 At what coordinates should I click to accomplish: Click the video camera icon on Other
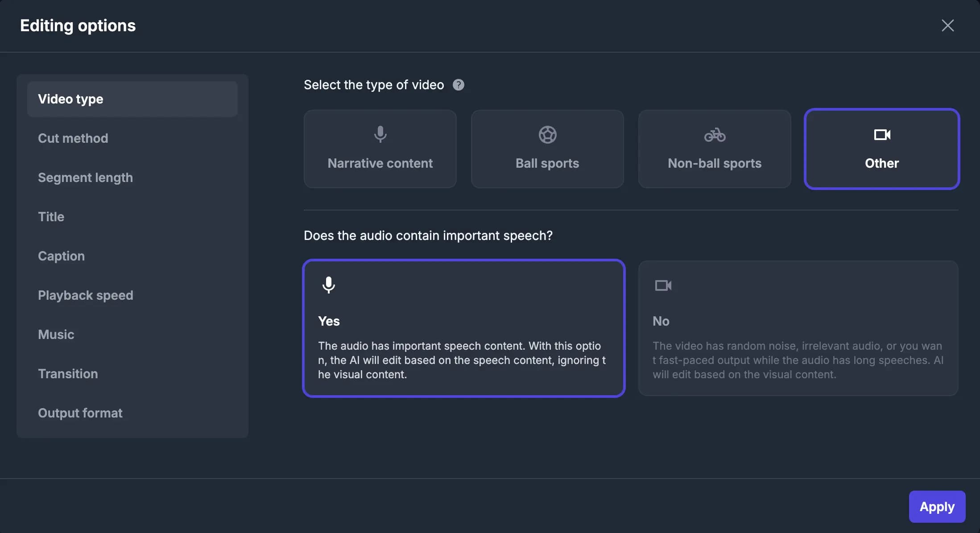point(882,135)
